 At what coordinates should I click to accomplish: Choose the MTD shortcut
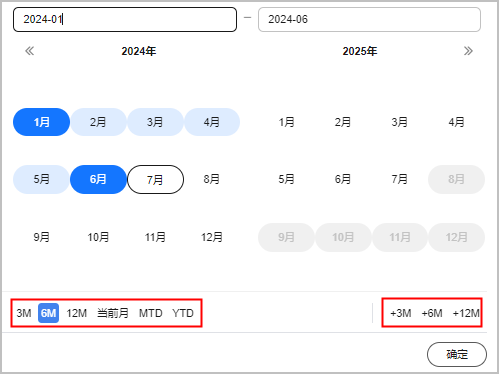151,313
